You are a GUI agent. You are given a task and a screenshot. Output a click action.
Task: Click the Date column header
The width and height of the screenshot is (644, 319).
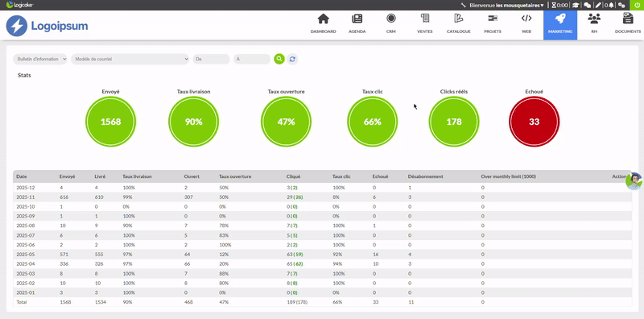[21, 176]
